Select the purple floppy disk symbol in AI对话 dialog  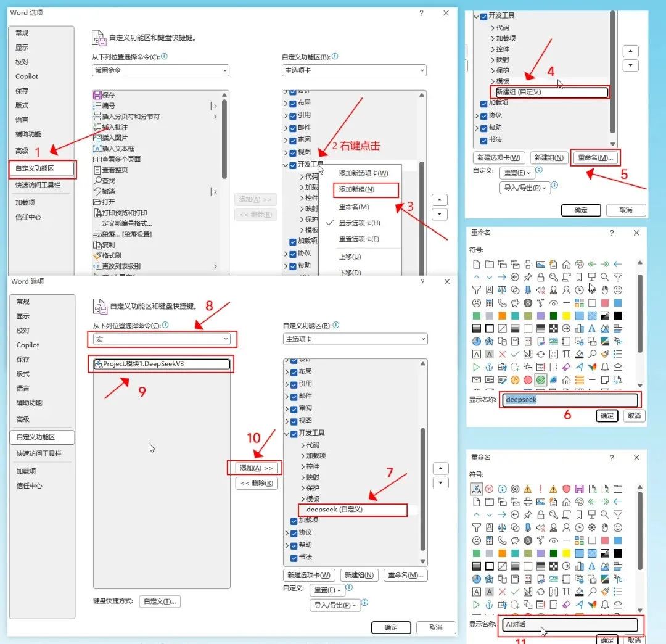point(579,489)
